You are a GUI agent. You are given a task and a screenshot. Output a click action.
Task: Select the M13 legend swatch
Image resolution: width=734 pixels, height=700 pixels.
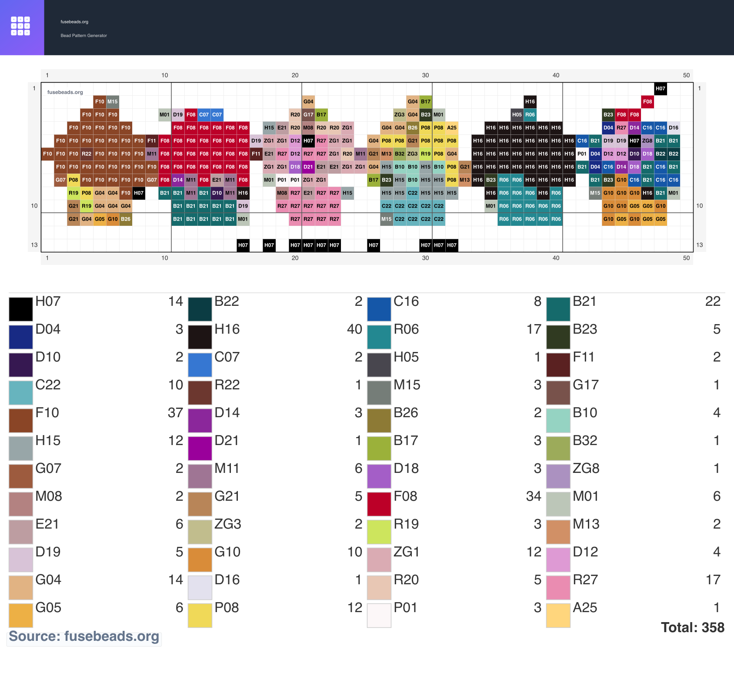pos(558,532)
